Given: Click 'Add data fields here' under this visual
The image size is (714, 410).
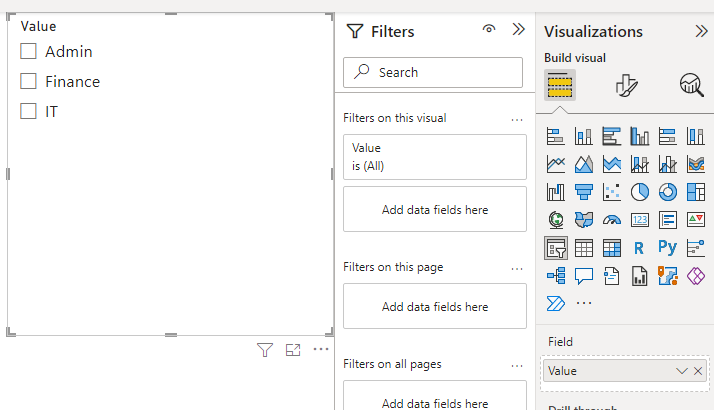Looking at the screenshot, I should 435,210.
